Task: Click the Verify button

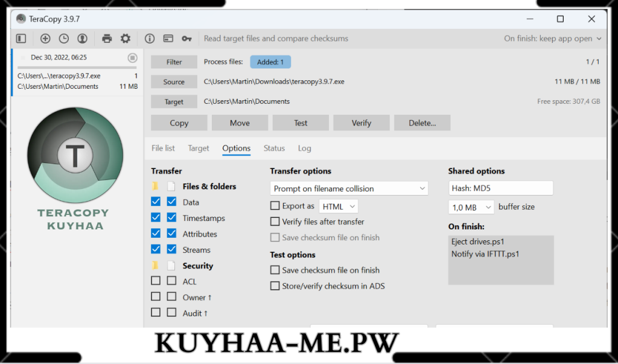Action: [x=362, y=123]
